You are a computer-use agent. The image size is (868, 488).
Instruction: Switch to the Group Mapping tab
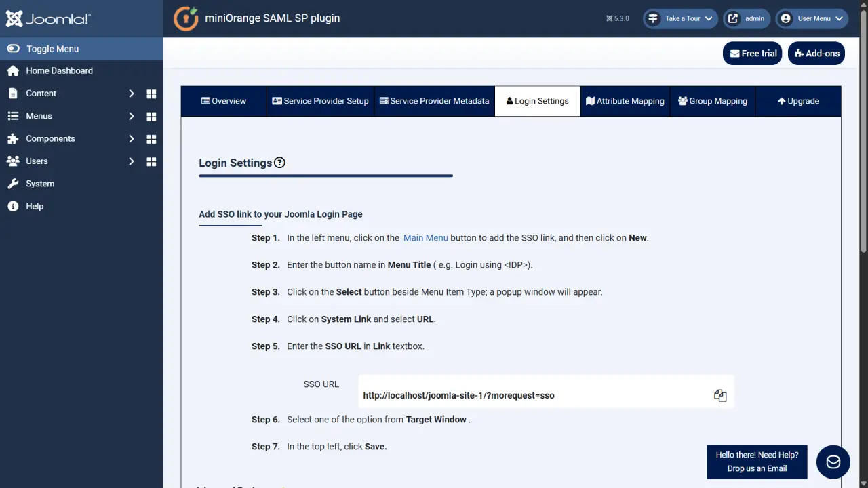[713, 101]
